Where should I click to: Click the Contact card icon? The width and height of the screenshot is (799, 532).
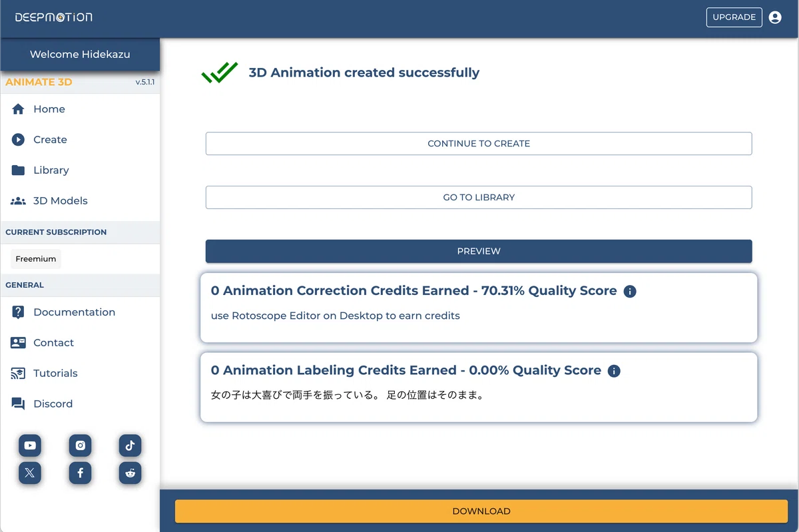click(x=19, y=343)
